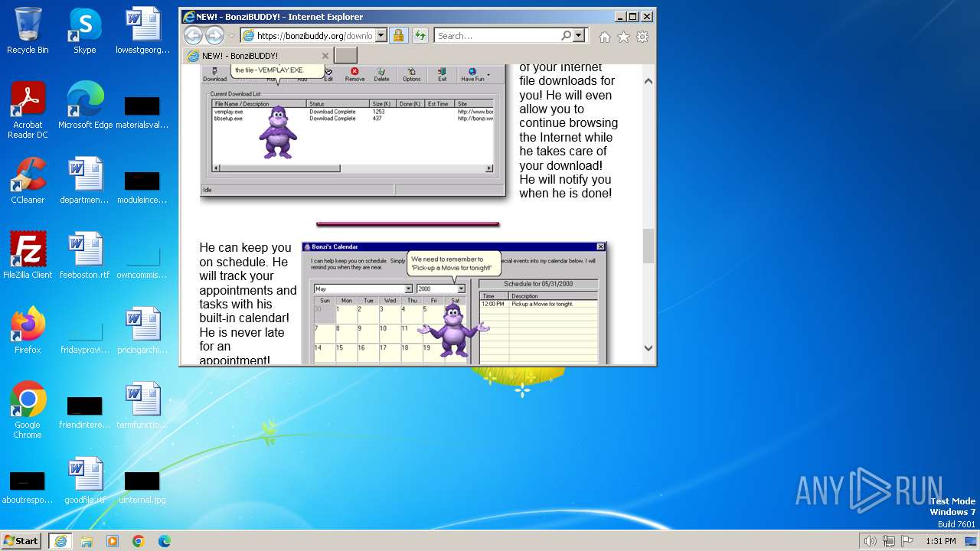980x551 pixels.
Task: Open the Windows Start menu
Action: pos(21,540)
